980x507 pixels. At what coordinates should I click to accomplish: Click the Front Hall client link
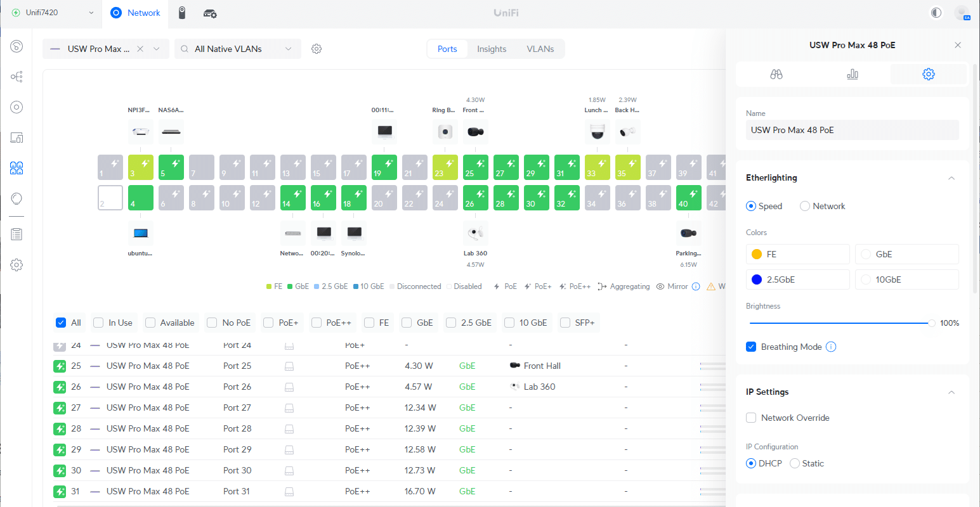(542, 366)
